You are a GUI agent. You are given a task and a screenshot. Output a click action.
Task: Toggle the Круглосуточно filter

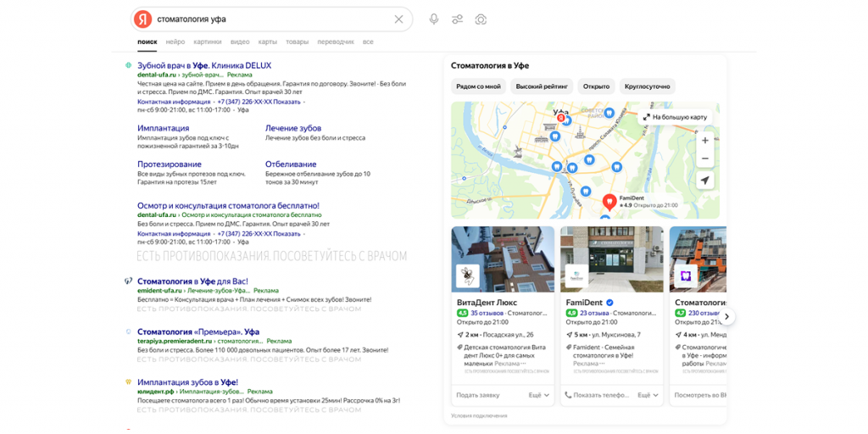647,86
